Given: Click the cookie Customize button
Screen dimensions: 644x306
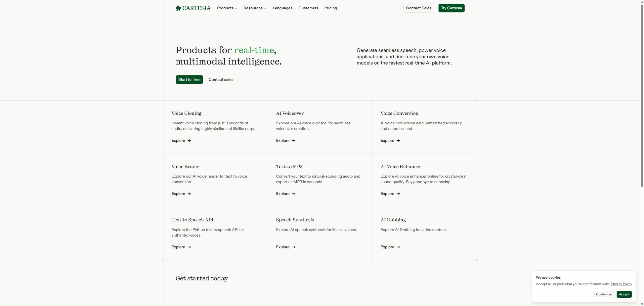Looking at the screenshot, I should point(604,294).
